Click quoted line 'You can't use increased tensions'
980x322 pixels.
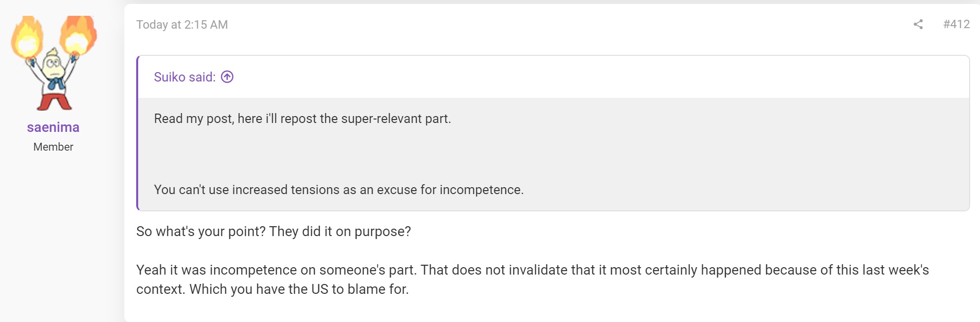(339, 190)
